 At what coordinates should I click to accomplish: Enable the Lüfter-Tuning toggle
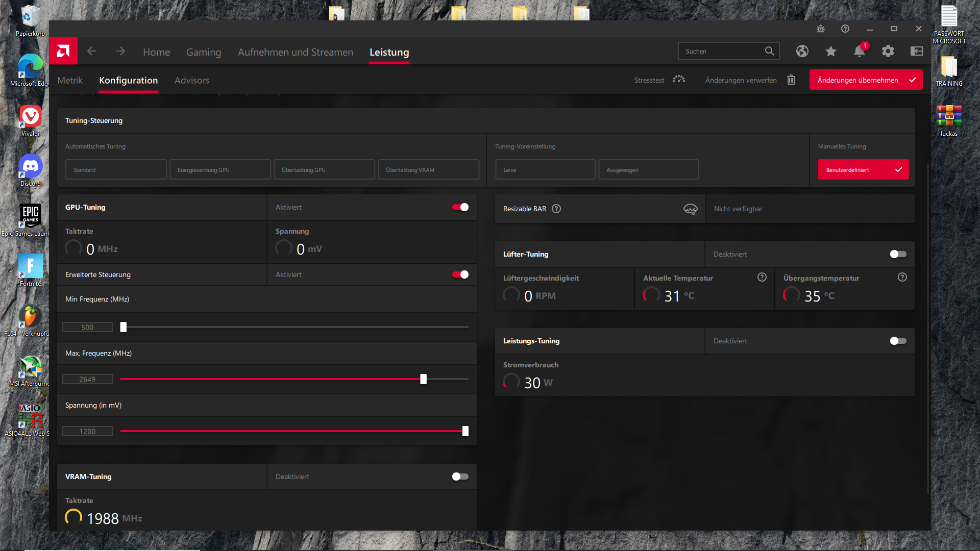pyautogui.click(x=898, y=254)
